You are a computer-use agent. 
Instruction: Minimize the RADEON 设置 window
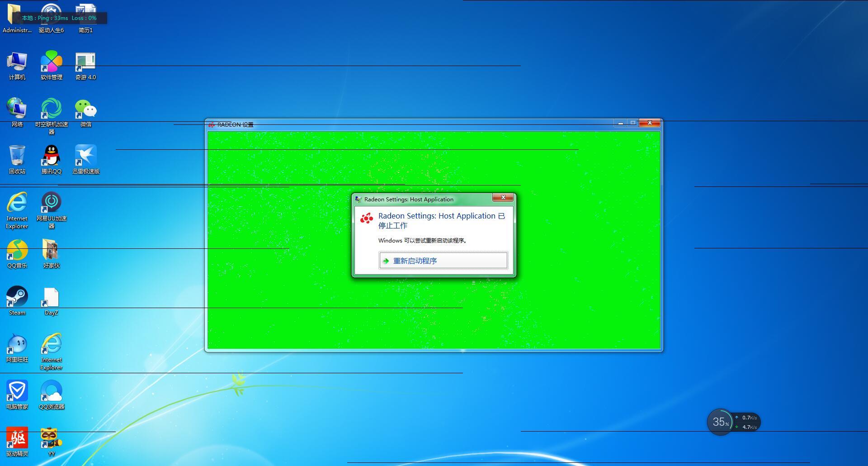620,123
